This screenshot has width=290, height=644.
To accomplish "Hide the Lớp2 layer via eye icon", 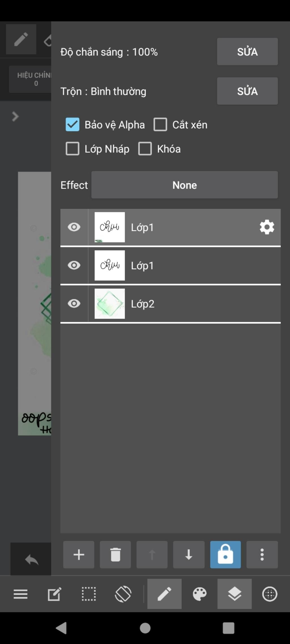I will (74, 304).
